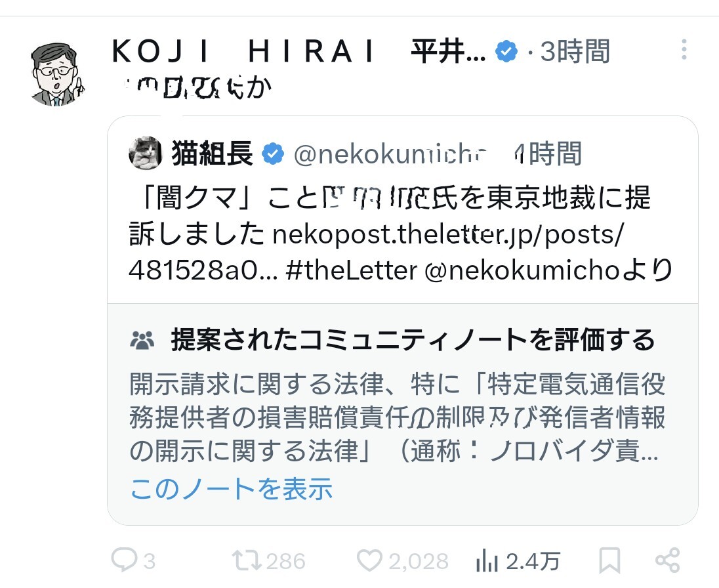
Task: Like the post with the heart icon
Action: [x=369, y=560]
